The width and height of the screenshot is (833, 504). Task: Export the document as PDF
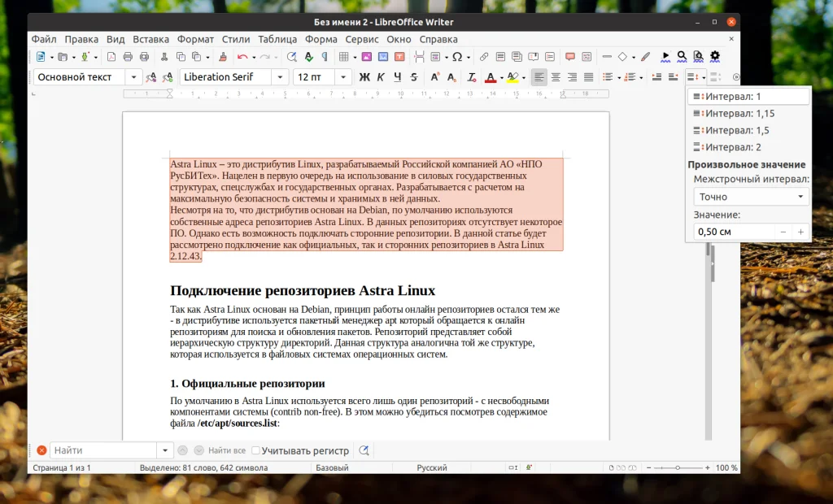point(111,56)
